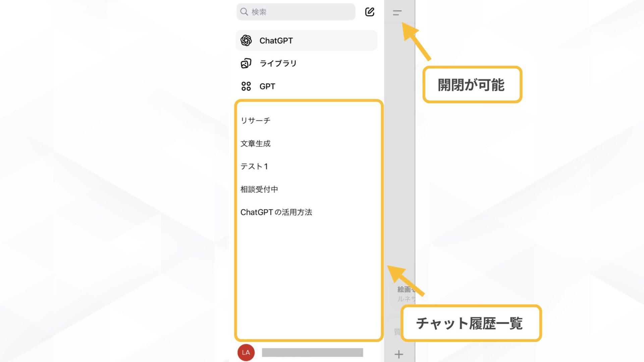644x362 pixels.
Task: Open the ライブラリ library icon
Action: pyautogui.click(x=247, y=63)
